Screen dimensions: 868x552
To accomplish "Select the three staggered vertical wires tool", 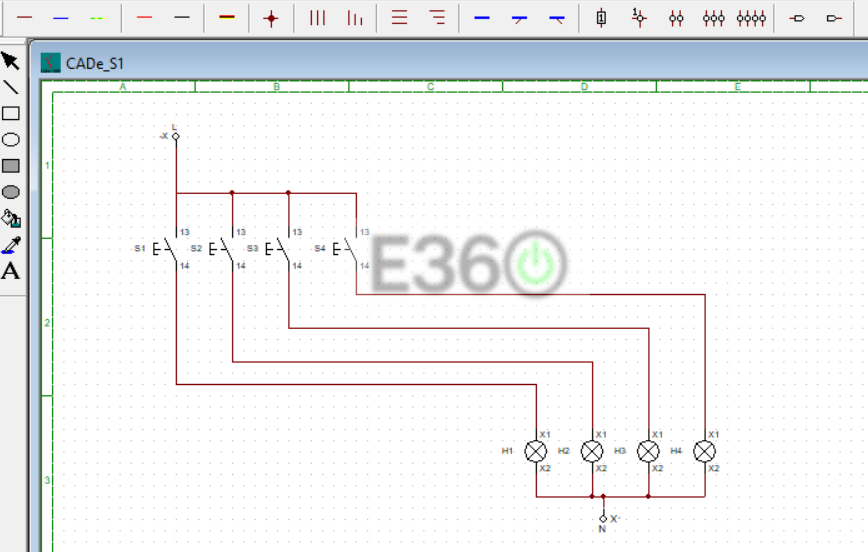I will pyautogui.click(x=355, y=18).
